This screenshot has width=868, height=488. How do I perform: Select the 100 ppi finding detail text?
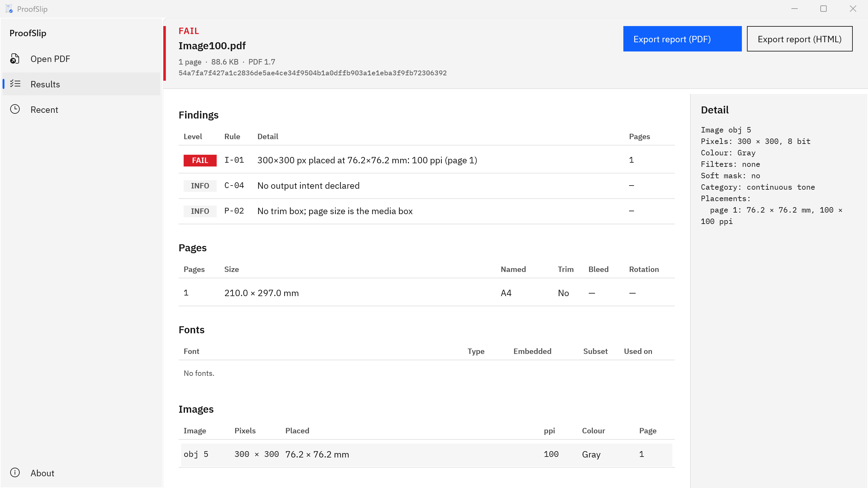point(367,160)
